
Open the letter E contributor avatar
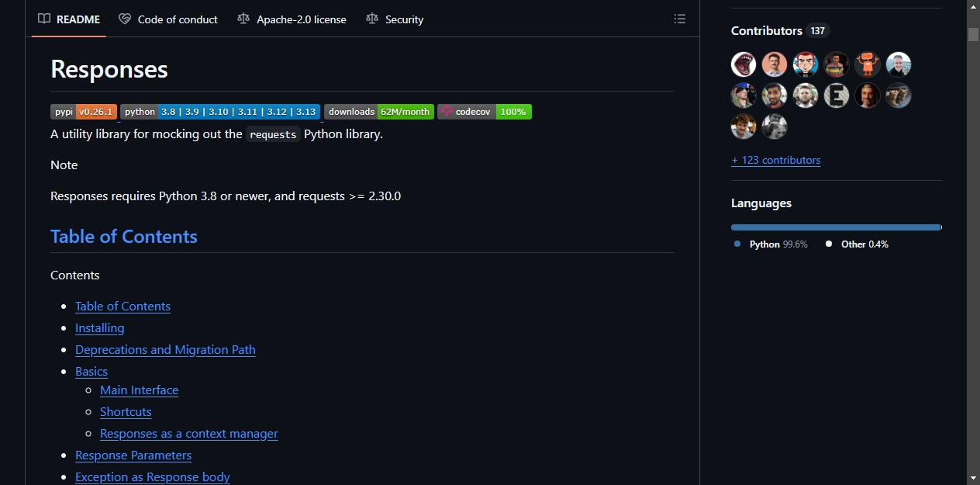[837, 95]
